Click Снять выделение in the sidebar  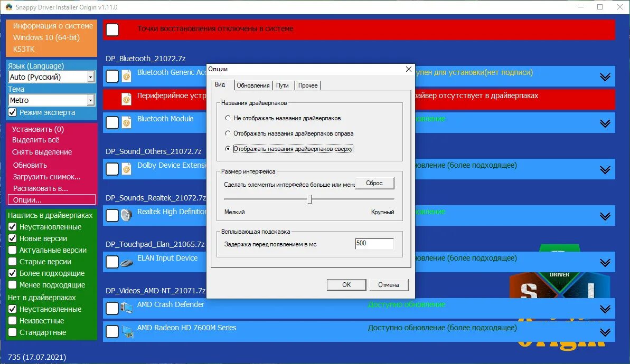coord(42,152)
